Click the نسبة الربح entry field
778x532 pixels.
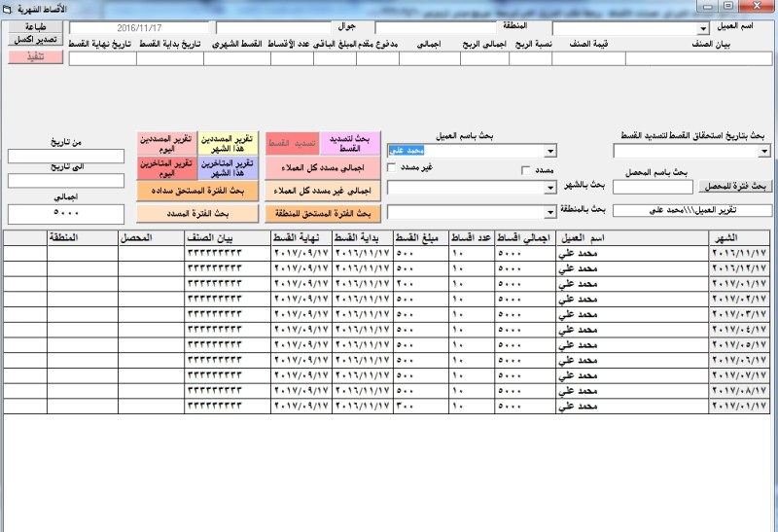530,58
